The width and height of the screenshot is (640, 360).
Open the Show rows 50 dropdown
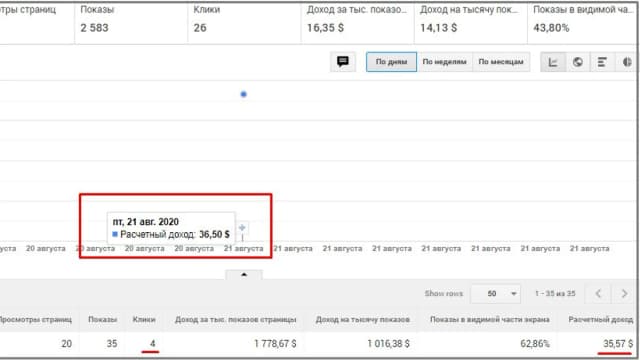point(496,293)
